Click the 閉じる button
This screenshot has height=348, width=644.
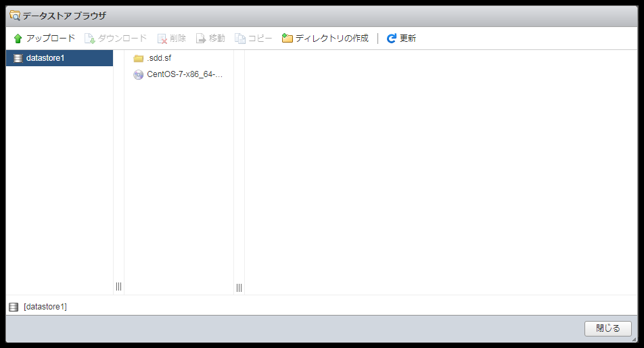point(608,328)
